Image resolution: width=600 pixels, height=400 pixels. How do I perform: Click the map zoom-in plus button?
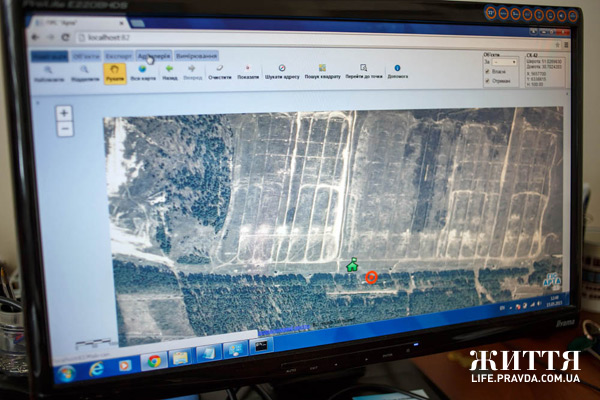(64, 113)
